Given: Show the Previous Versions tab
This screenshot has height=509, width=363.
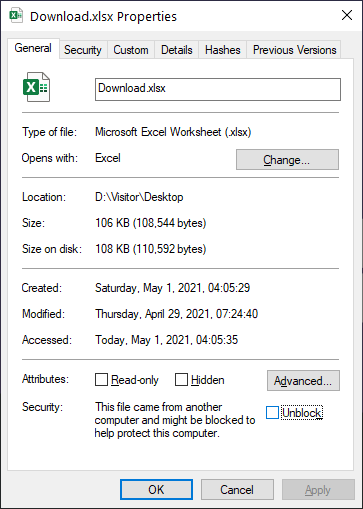Looking at the screenshot, I should click(x=294, y=50).
